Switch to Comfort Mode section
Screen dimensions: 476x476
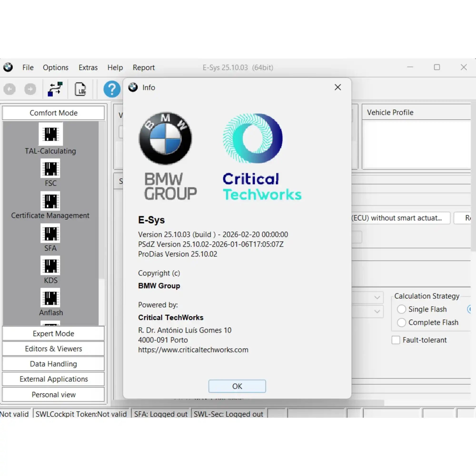coord(53,113)
